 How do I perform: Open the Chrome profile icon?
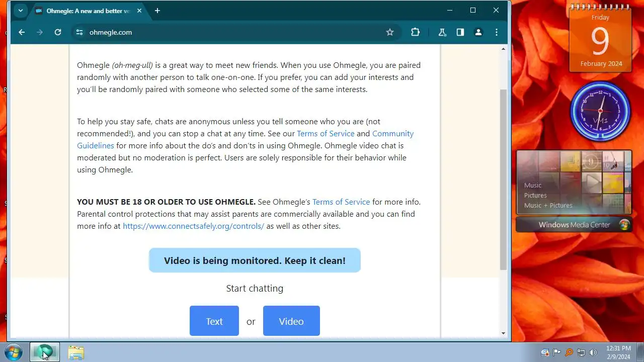(x=478, y=32)
